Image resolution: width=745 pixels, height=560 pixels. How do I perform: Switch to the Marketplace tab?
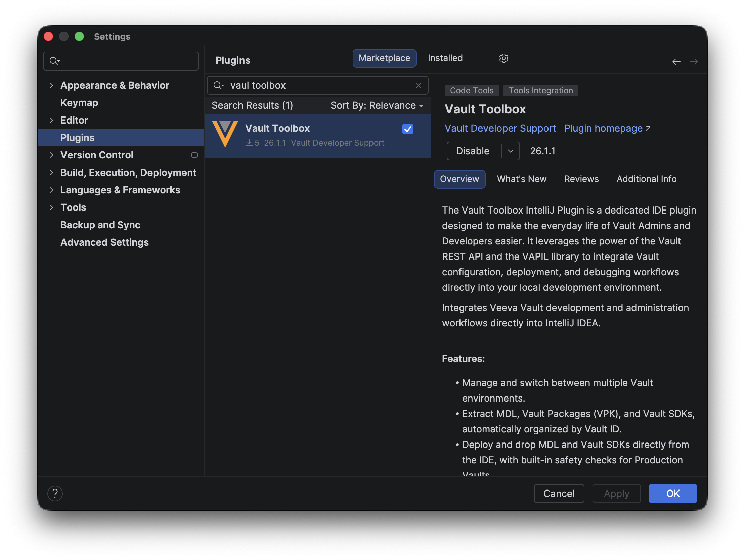(x=384, y=58)
